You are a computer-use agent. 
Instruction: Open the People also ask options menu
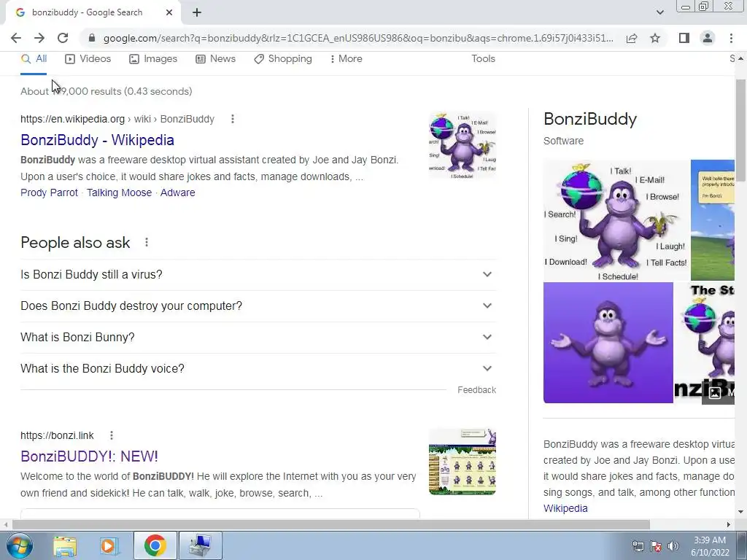(x=147, y=242)
